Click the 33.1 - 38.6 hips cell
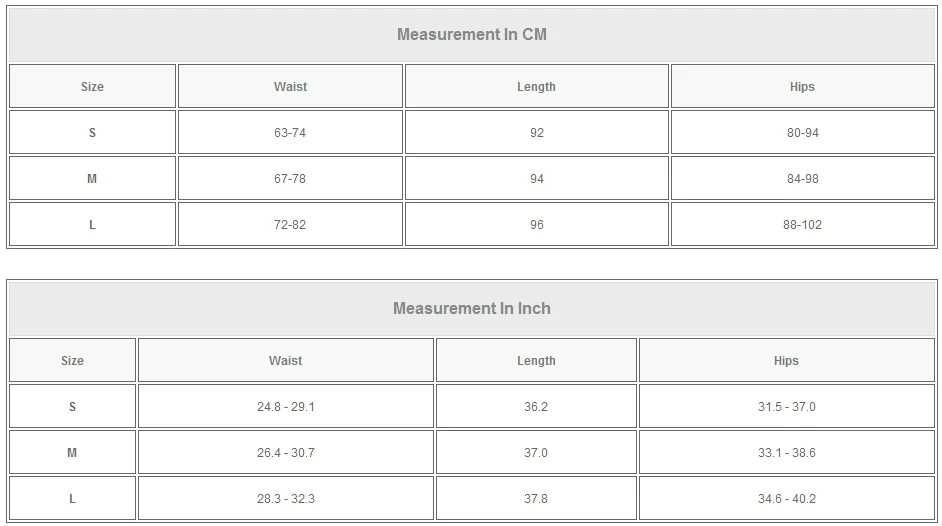 786,453
